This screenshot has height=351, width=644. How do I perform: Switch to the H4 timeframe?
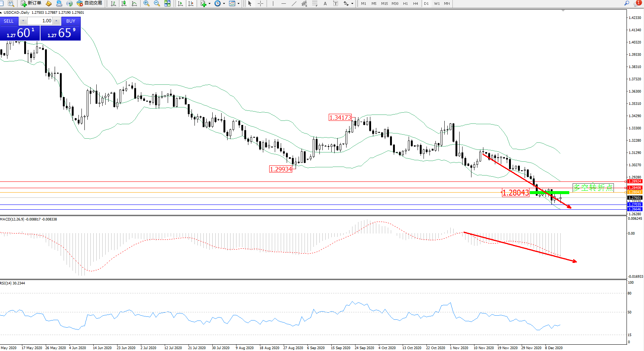point(415,3)
